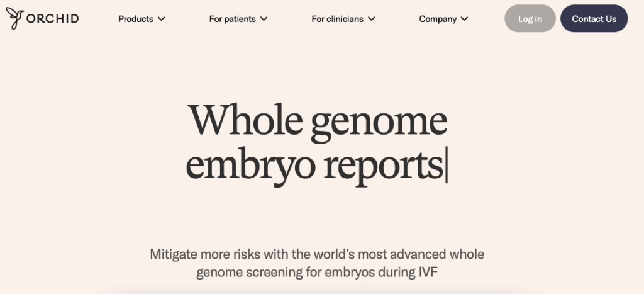The width and height of the screenshot is (644, 294).
Task: Expand the chevron beside Products
Action: pyautogui.click(x=162, y=19)
